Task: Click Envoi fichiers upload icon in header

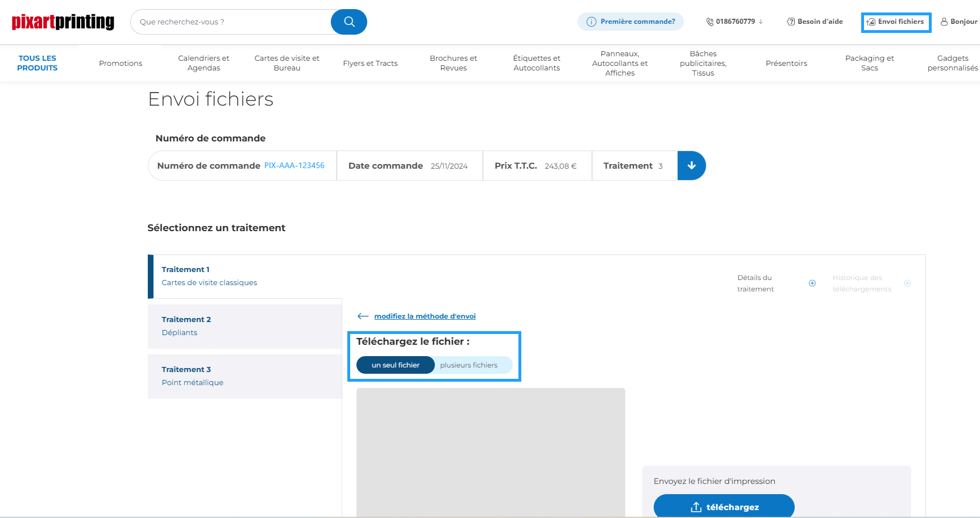Action: (x=870, y=22)
